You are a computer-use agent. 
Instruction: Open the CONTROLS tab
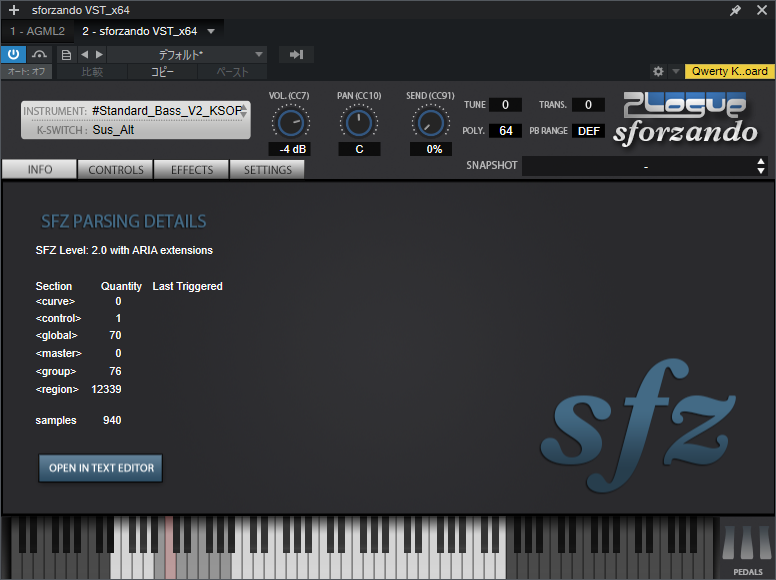pos(116,170)
